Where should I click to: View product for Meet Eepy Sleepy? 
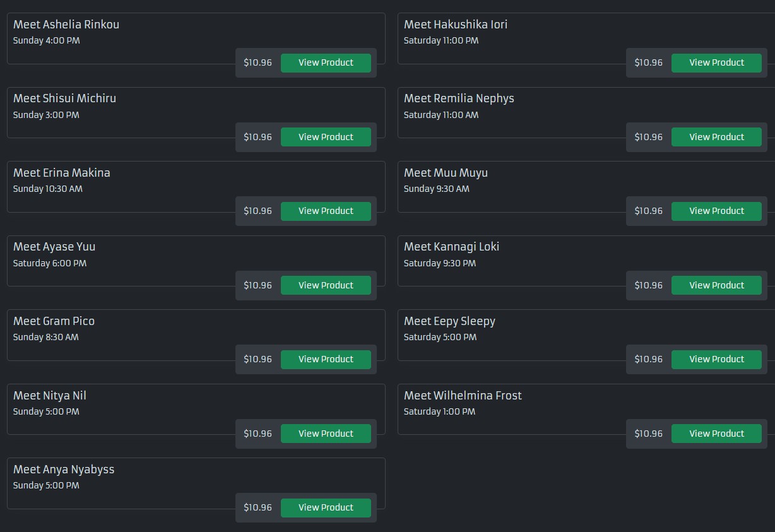click(716, 359)
